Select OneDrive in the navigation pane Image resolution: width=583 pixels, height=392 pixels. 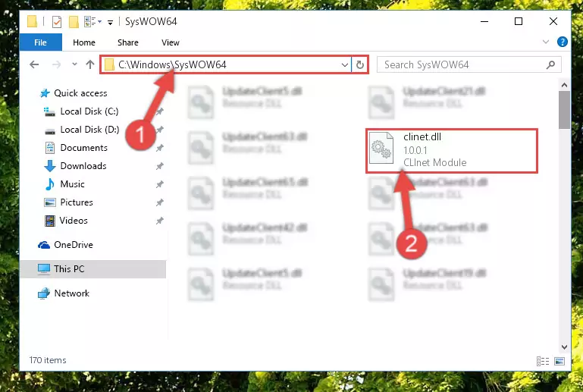pos(74,245)
